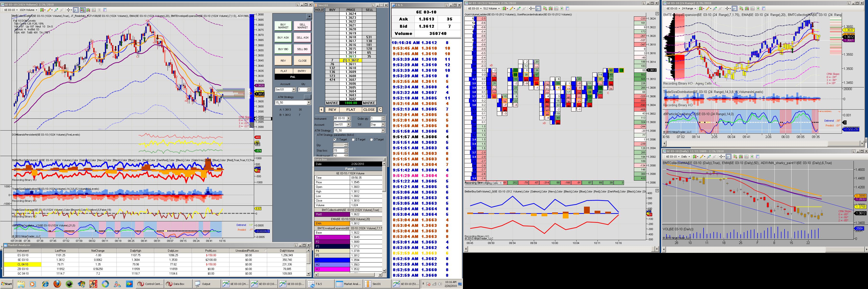Select drawing pencil icon in 512 Volume chart
Image resolution: width=868 pixels, height=289 pixels.
[511, 8]
